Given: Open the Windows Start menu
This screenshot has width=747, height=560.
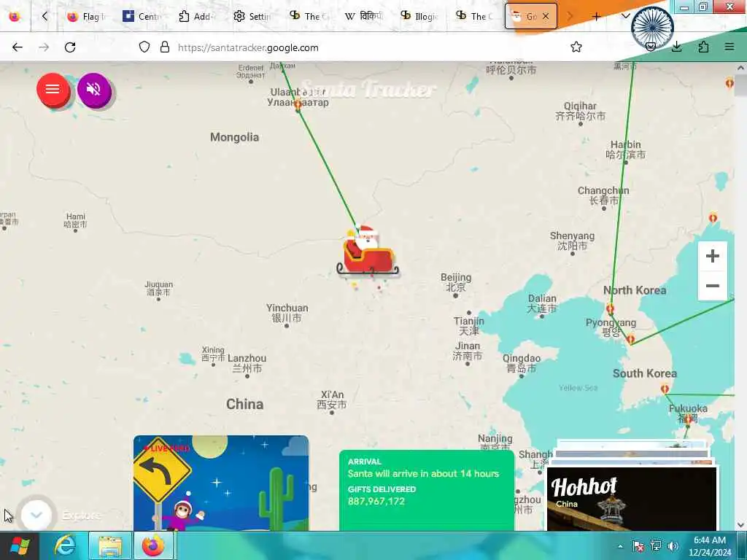Looking at the screenshot, I should coord(20,545).
